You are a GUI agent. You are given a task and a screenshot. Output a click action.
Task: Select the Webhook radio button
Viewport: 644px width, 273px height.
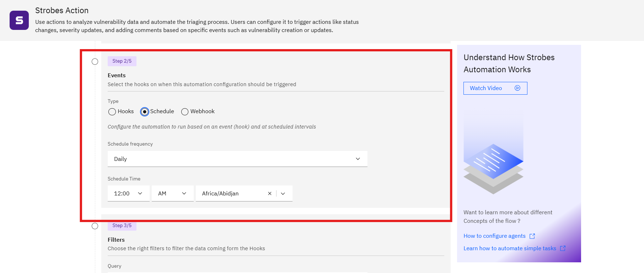185,112
